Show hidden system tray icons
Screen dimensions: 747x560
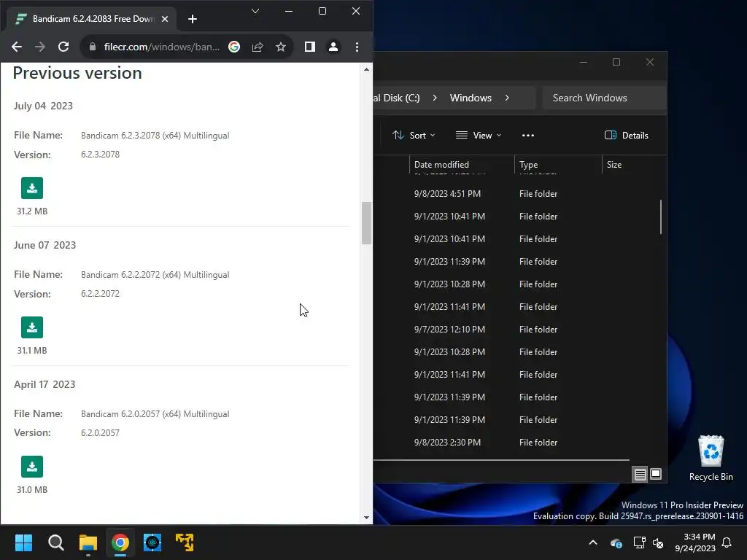pos(592,542)
